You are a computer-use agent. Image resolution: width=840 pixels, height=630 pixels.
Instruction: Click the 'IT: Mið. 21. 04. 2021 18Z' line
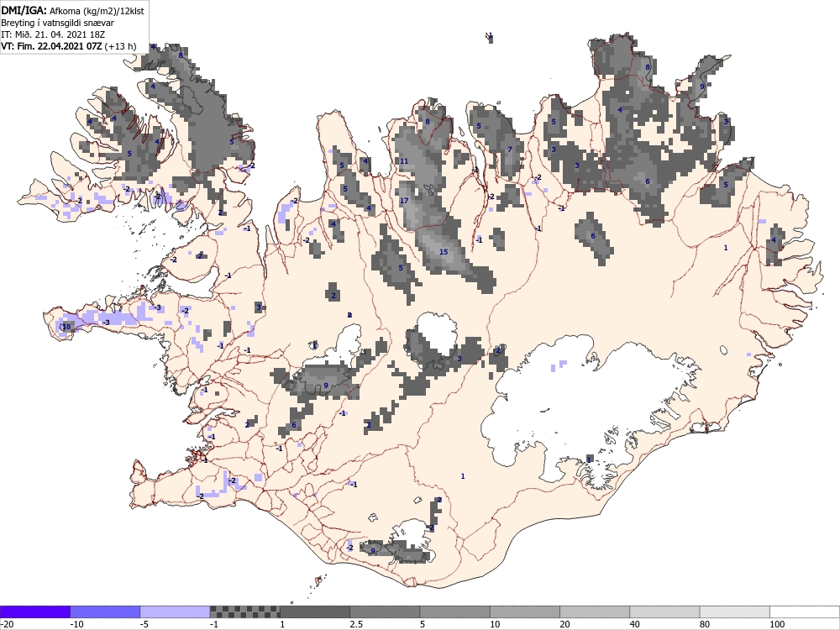[53, 34]
